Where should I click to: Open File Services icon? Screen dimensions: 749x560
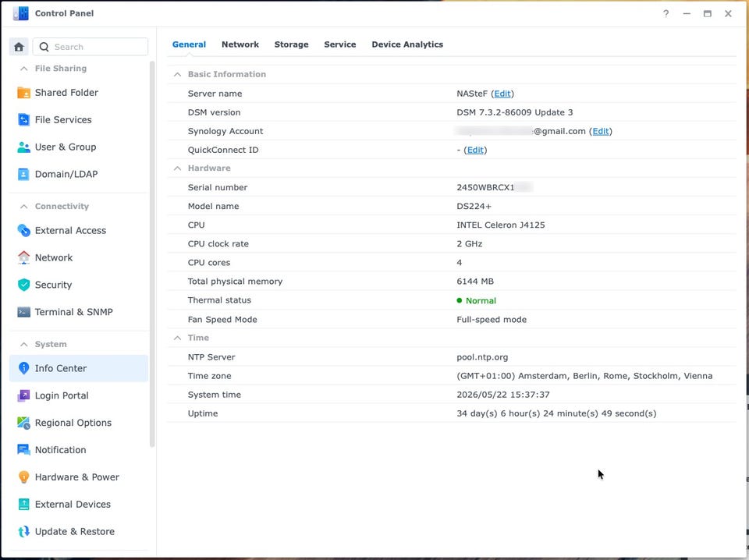(x=23, y=120)
